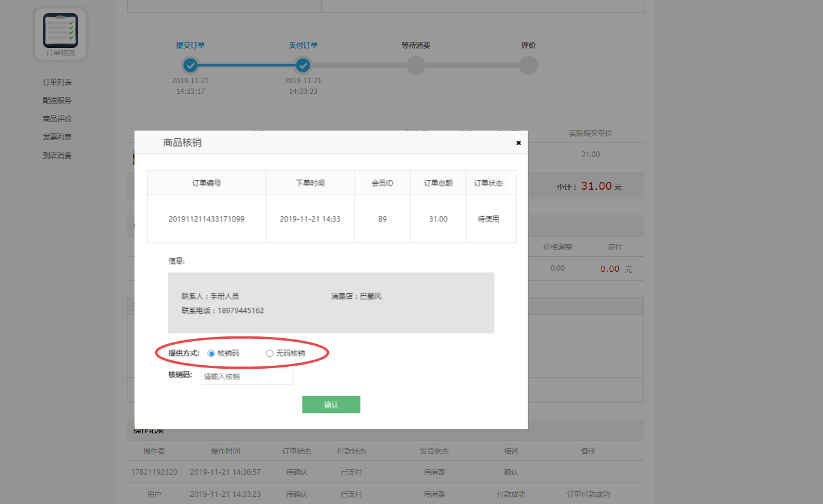Click the 订单物流 clipboard icon
The image size is (823, 504).
pos(60,30)
